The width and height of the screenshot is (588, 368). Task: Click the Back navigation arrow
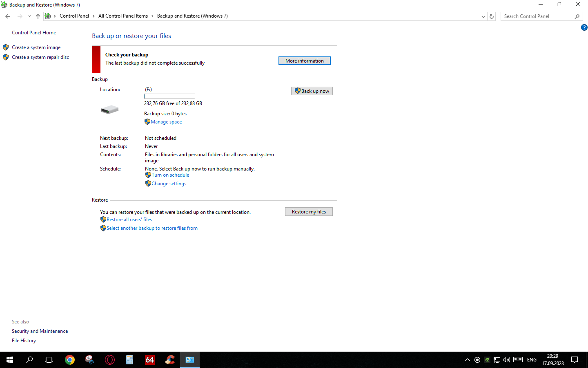[8, 16]
